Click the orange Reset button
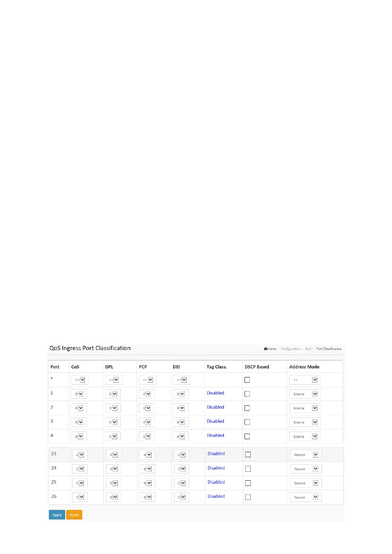The width and height of the screenshot is (392, 554). click(74, 515)
